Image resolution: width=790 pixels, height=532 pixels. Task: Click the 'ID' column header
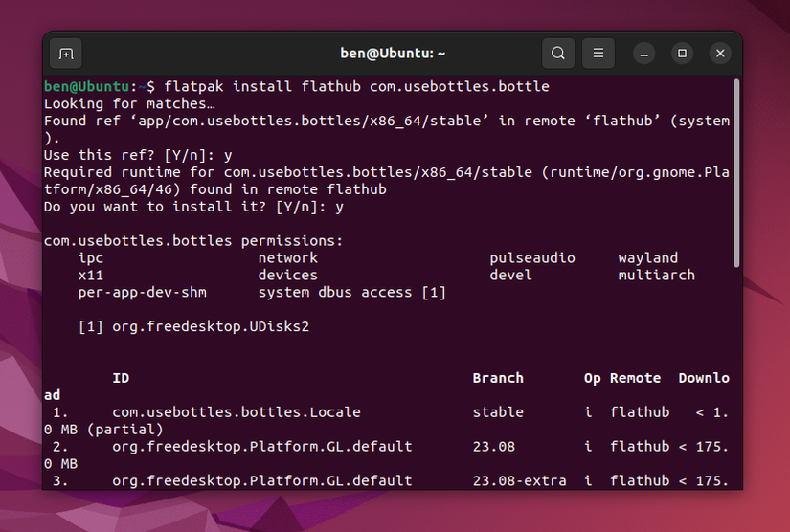[x=121, y=378]
